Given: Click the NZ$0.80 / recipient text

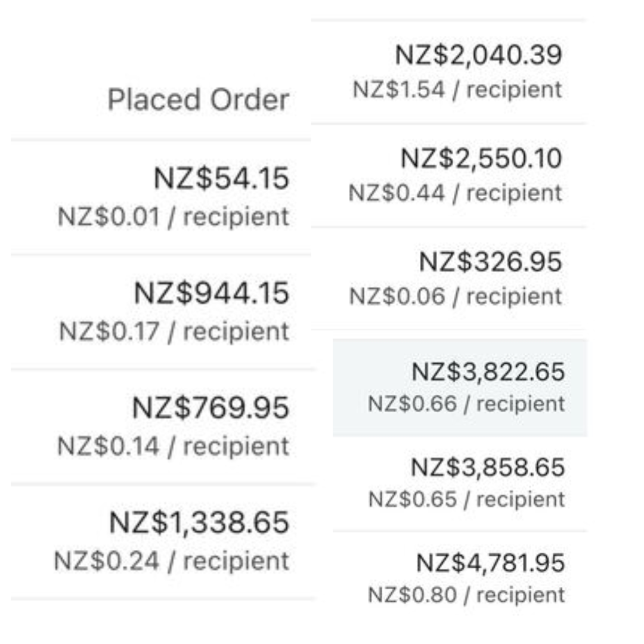Looking at the screenshot, I should pyautogui.click(x=466, y=595).
